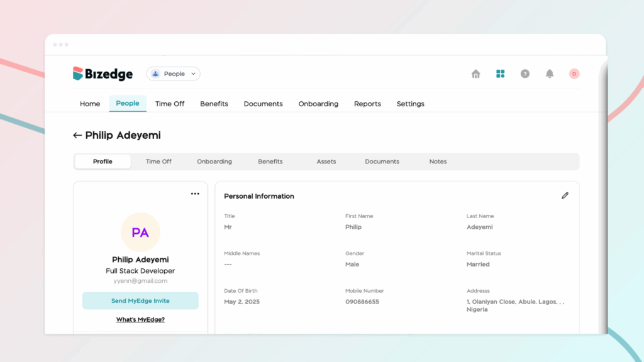This screenshot has width=644, height=362.
Task: Click the user avatar 'D' icon
Action: pyautogui.click(x=574, y=74)
